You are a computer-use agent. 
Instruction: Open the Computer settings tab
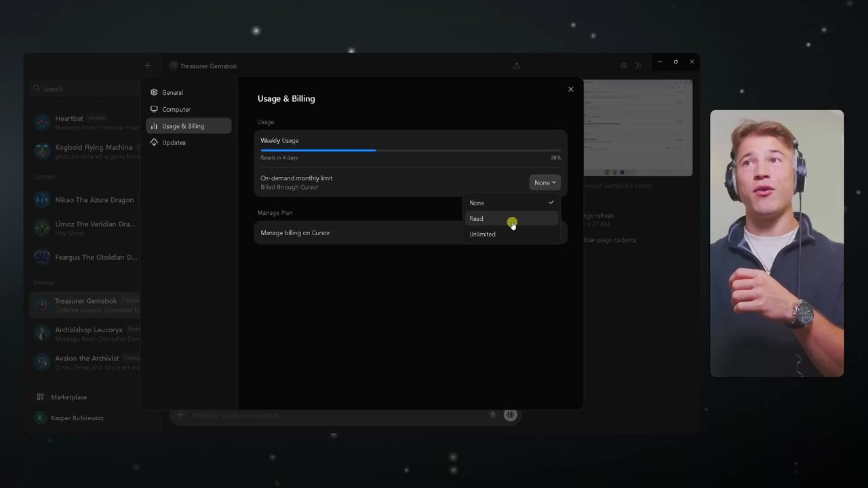[189, 109]
